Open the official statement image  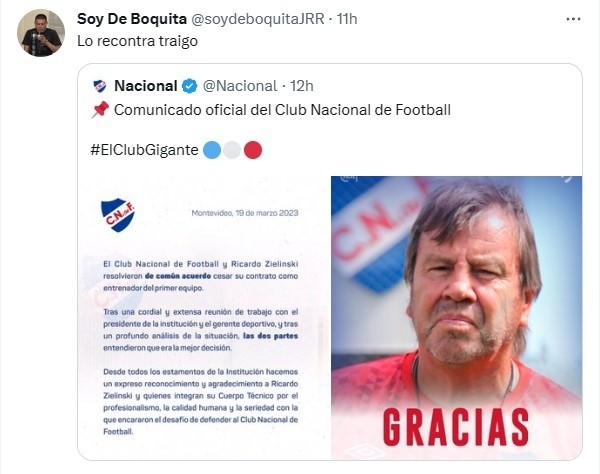203,318
